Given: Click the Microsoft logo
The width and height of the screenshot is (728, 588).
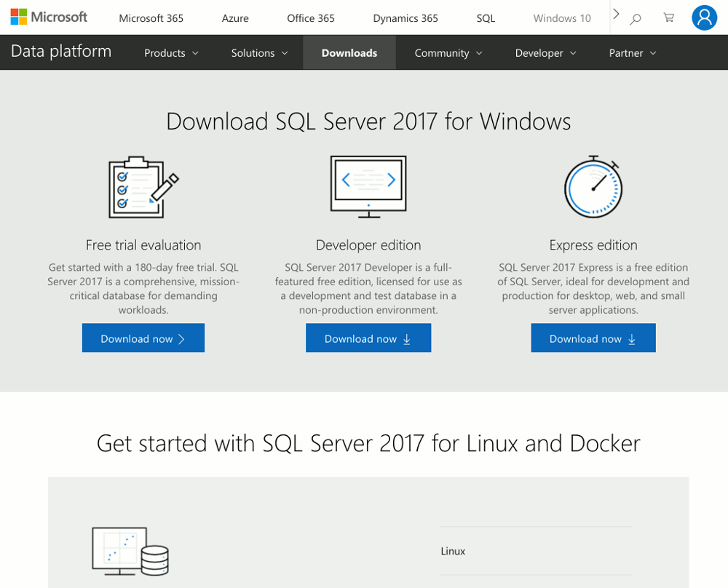Looking at the screenshot, I should [49, 17].
